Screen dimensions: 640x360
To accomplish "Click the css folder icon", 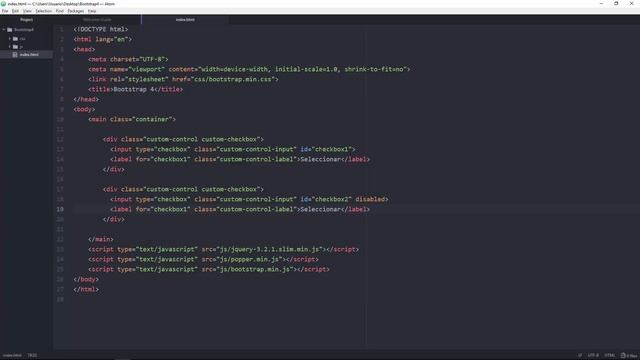I will [x=15, y=39].
